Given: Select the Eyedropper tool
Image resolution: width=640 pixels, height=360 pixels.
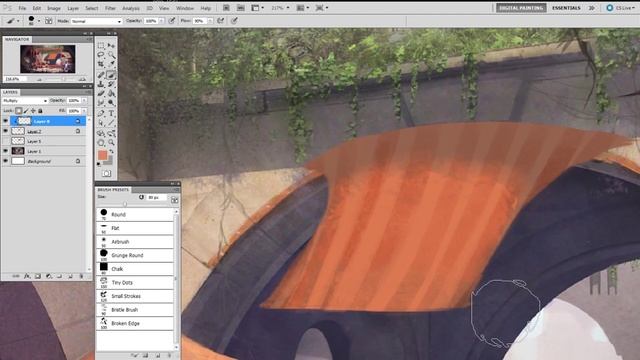Looking at the screenshot, I should point(111,64).
